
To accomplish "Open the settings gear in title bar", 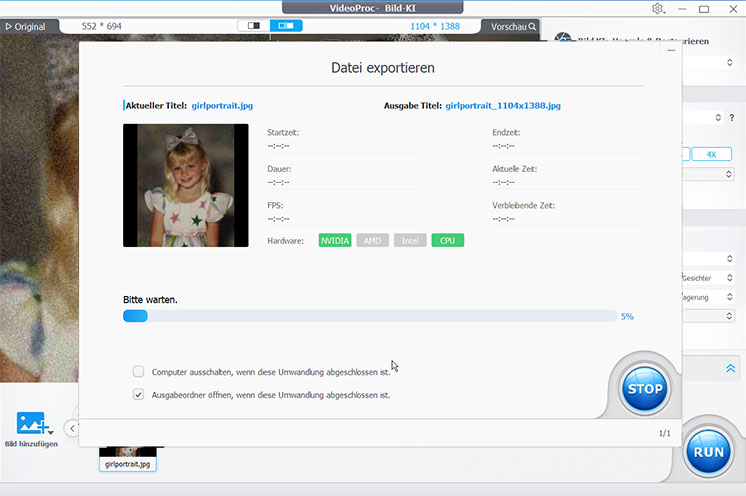I will pos(658,9).
